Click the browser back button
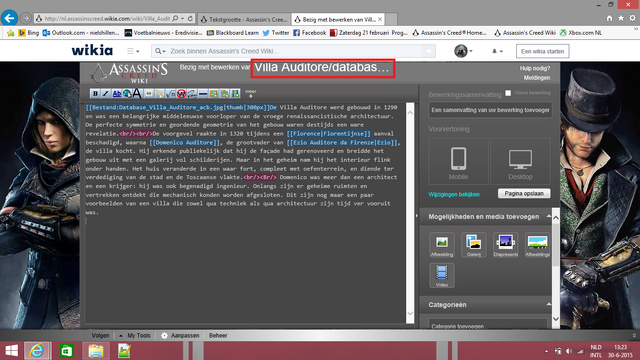The height and width of the screenshot is (360, 640). point(9,18)
